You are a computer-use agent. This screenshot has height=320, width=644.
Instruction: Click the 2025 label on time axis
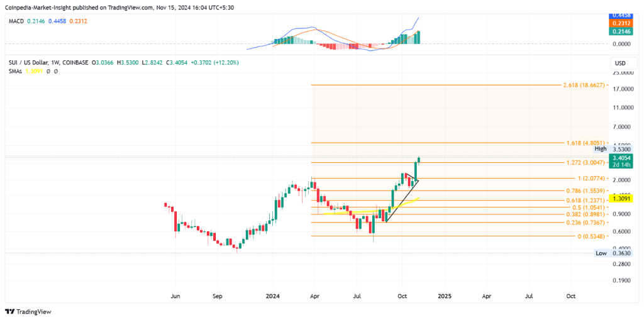444,295
